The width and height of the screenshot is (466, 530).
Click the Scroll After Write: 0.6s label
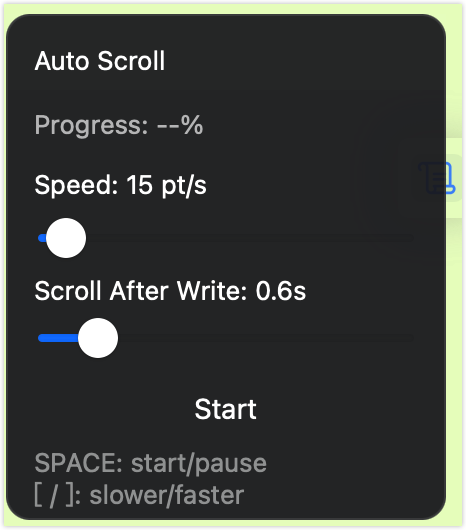pyautogui.click(x=170, y=291)
